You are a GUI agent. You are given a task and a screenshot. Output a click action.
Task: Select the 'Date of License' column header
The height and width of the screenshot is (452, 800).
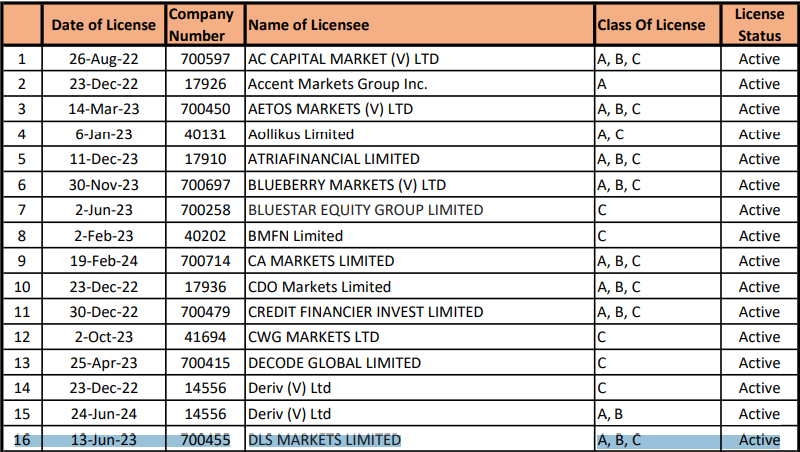[104, 25]
